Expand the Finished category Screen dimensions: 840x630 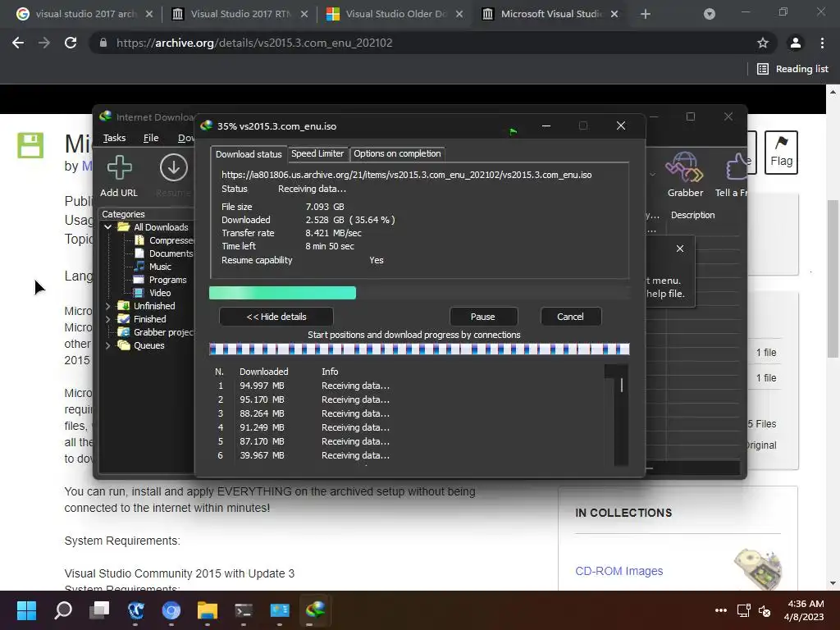[107, 319]
